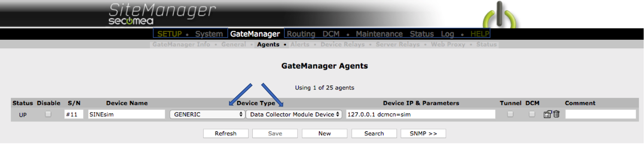Expand SNMP options with SNMP >> button
Image resolution: width=644 pixels, height=144 pixels.
(423, 133)
